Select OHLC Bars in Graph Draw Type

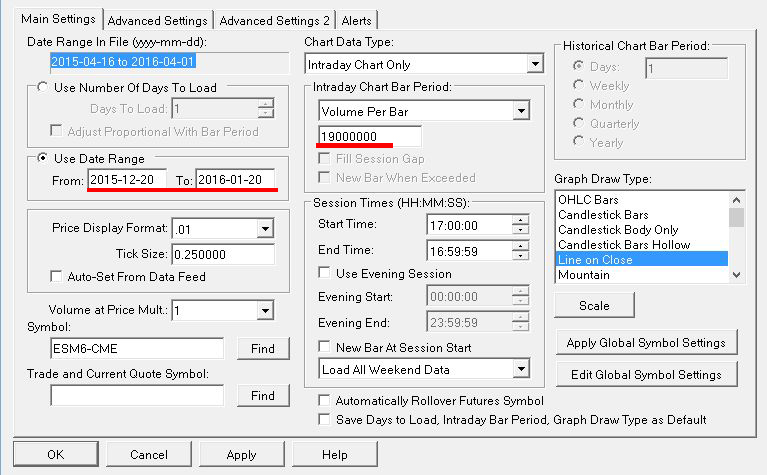(x=642, y=200)
